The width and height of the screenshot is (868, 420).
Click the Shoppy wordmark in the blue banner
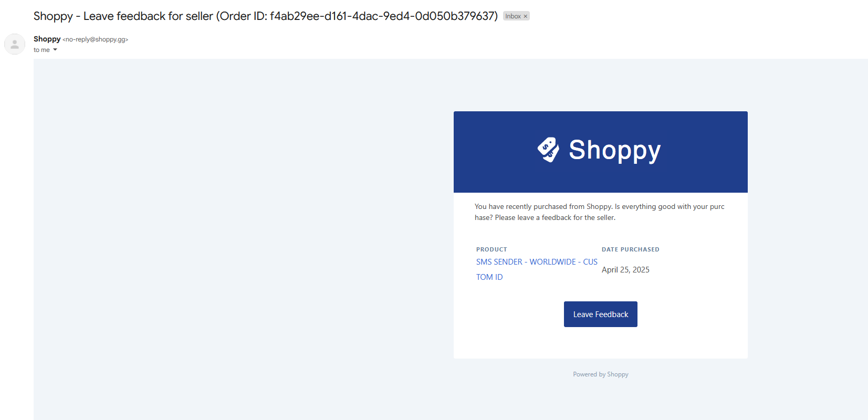pyautogui.click(x=614, y=151)
